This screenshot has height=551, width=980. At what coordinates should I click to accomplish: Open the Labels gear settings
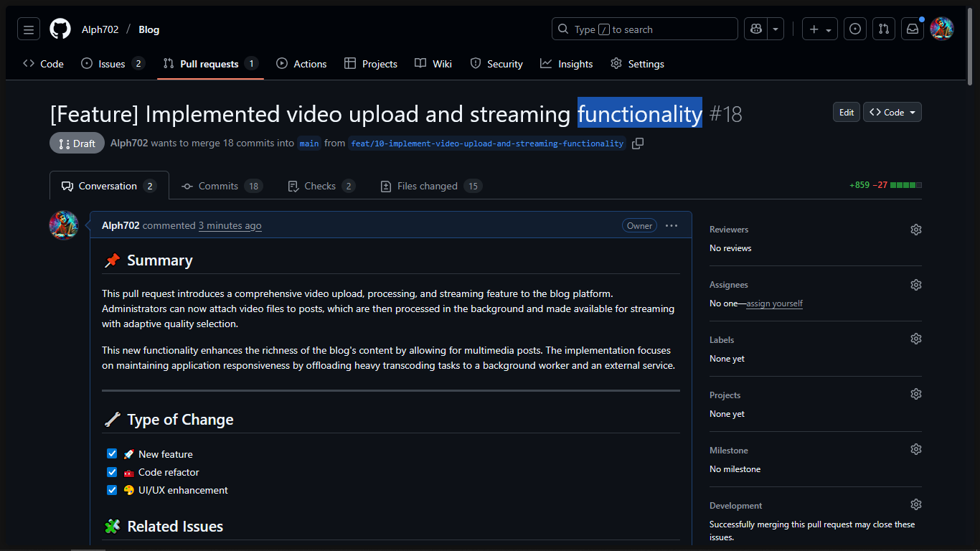pyautogui.click(x=915, y=339)
